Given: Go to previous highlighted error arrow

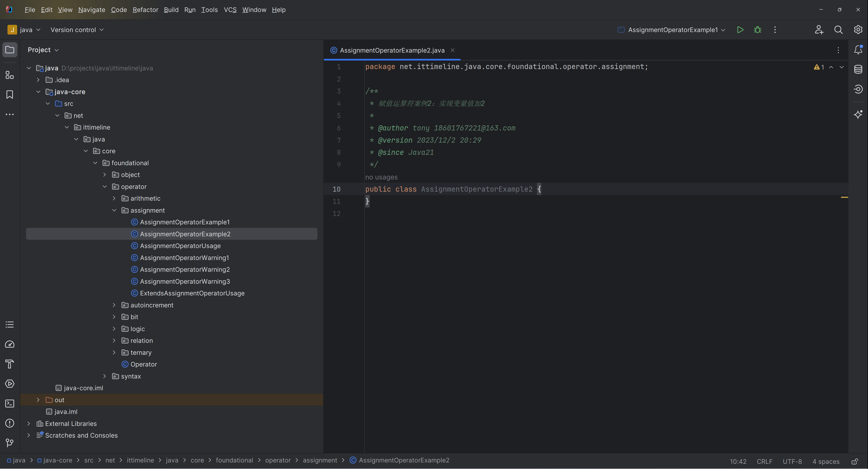Looking at the screenshot, I should (x=831, y=67).
